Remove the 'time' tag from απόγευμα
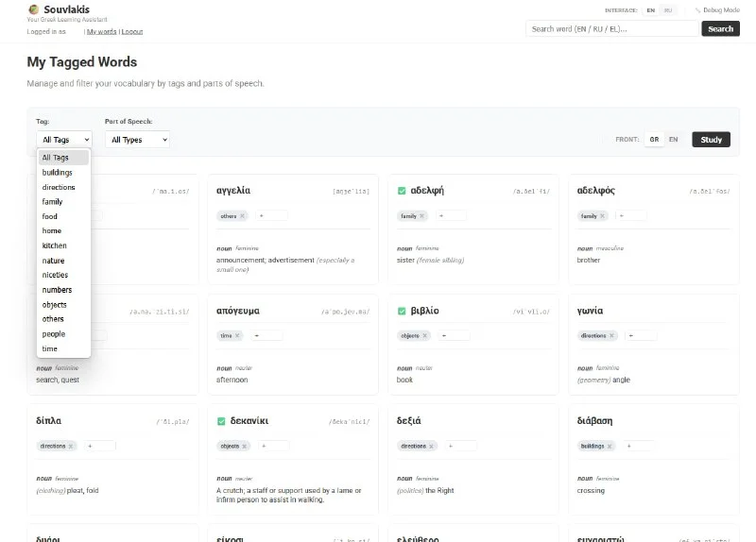This screenshot has height=542, width=756. (x=237, y=336)
